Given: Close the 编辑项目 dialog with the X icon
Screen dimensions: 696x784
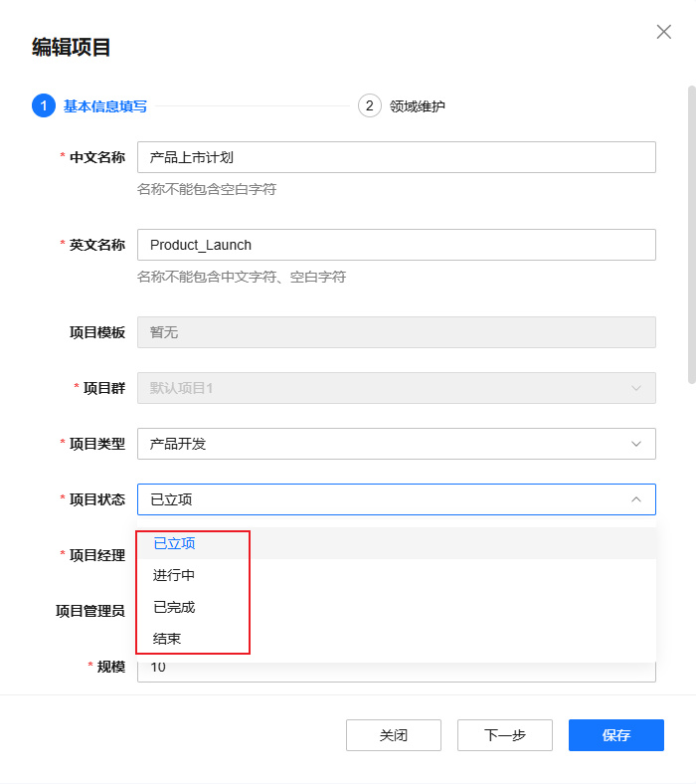Looking at the screenshot, I should tap(663, 32).
